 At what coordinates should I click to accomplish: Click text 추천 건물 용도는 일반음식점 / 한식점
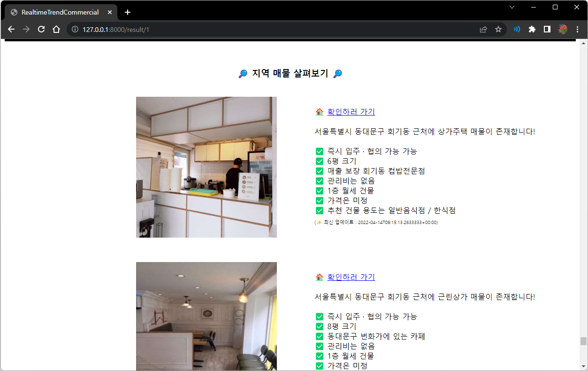click(392, 210)
